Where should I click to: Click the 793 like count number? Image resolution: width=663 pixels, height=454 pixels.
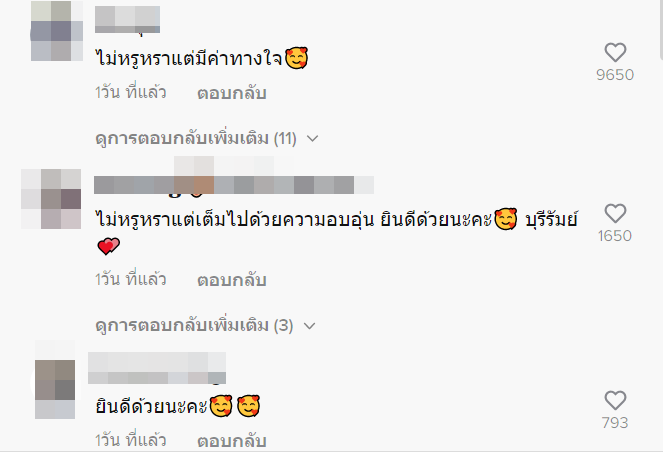tap(615, 423)
